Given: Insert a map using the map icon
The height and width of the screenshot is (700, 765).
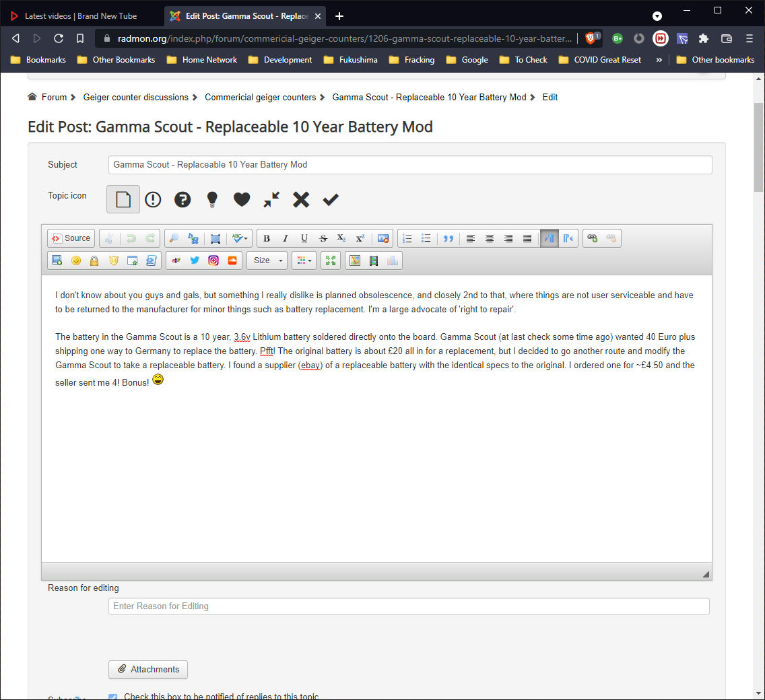Looking at the screenshot, I should [355, 261].
